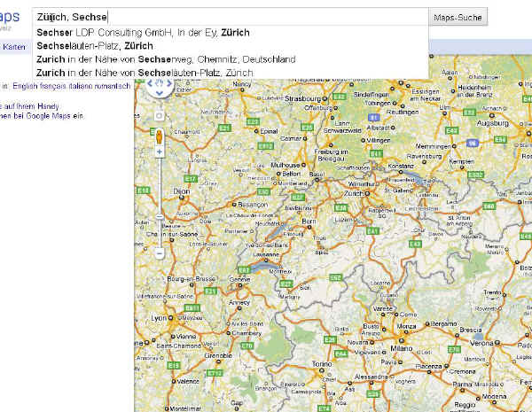Click the Strasbourg label on the map
532x412 pixels.
click(x=302, y=98)
